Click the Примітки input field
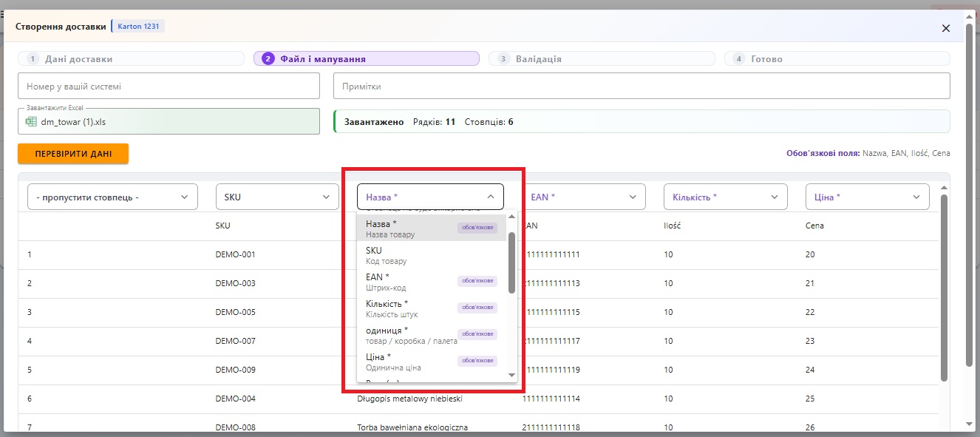Image resolution: width=980 pixels, height=437 pixels. 642,86
